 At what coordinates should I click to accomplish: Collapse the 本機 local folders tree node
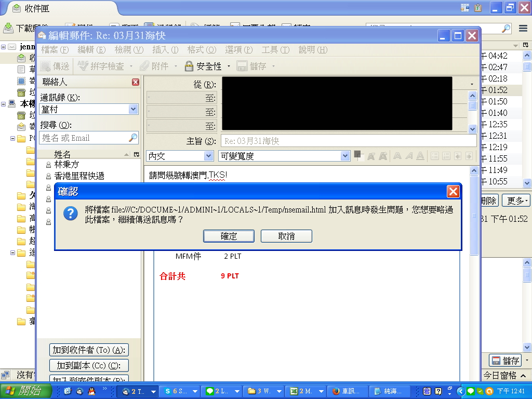coord(4,104)
